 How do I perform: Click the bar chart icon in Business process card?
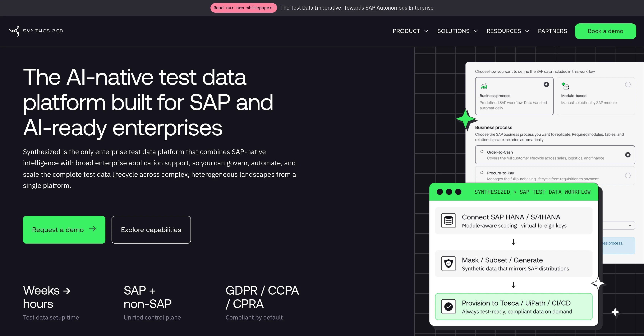[484, 86]
